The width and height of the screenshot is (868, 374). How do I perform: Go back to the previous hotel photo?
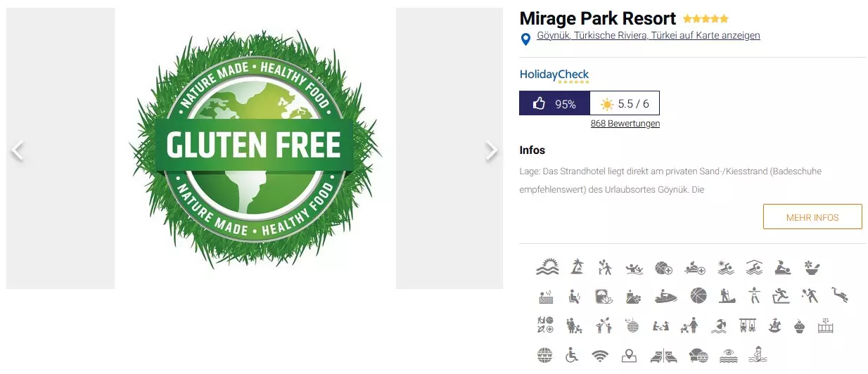coord(18,150)
